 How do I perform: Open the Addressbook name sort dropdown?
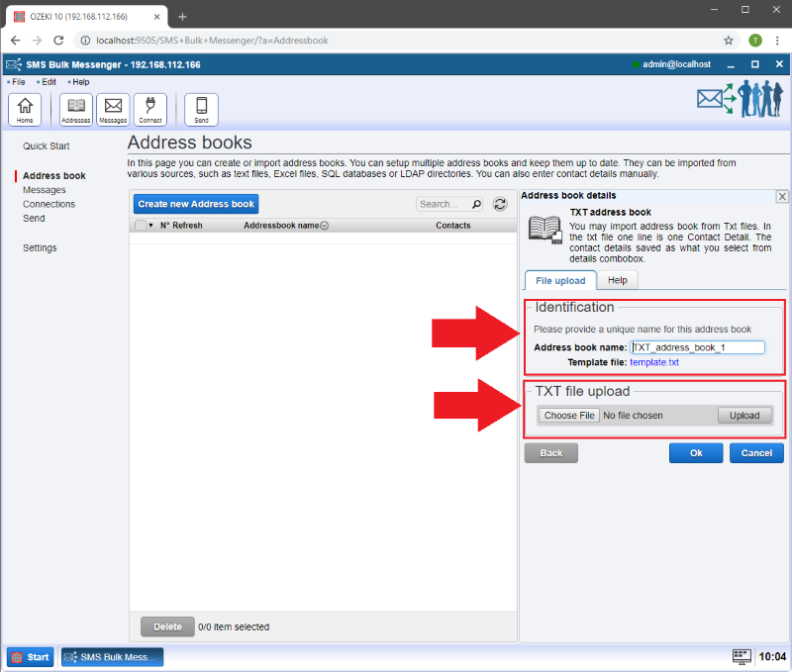(x=325, y=226)
